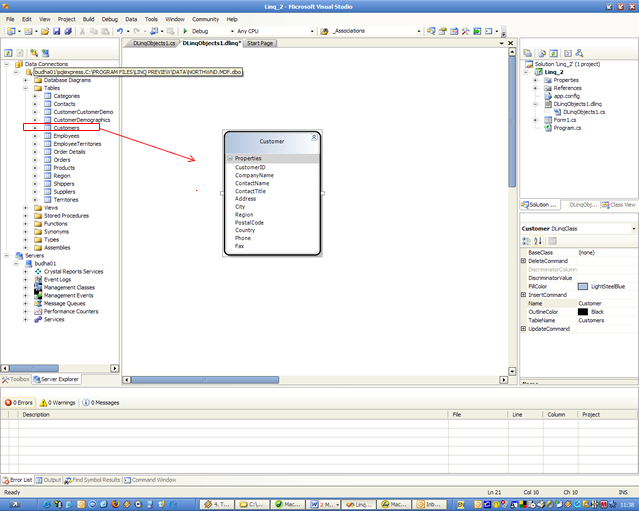The image size is (639, 511).
Task: Click the FillColor LightSteelBlue swatch
Action: click(x=583, y=286)
